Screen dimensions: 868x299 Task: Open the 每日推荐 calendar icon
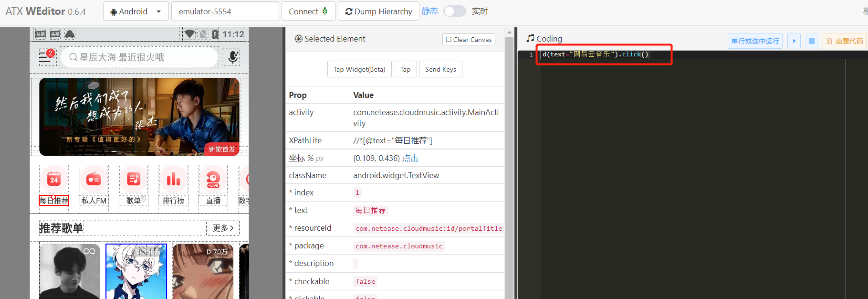54,180
